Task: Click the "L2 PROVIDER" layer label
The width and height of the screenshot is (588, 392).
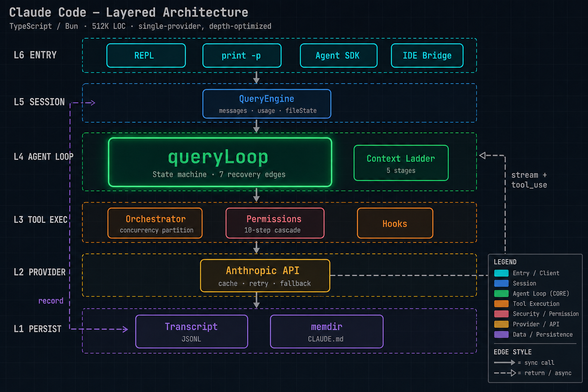Action: pyautogui.click(x=40, y=272)
